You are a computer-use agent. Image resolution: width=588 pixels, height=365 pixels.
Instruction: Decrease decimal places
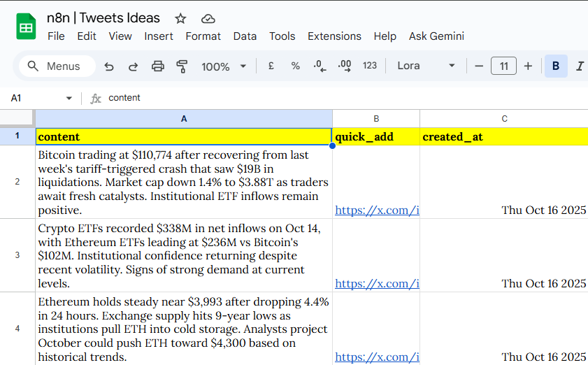(320, 66)
